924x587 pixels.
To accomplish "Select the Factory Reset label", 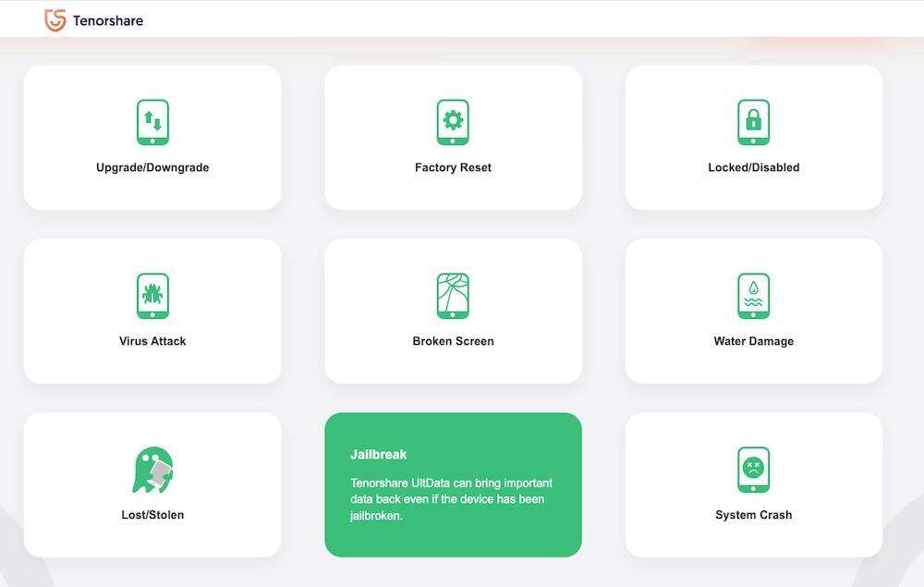I will point(453,167).
